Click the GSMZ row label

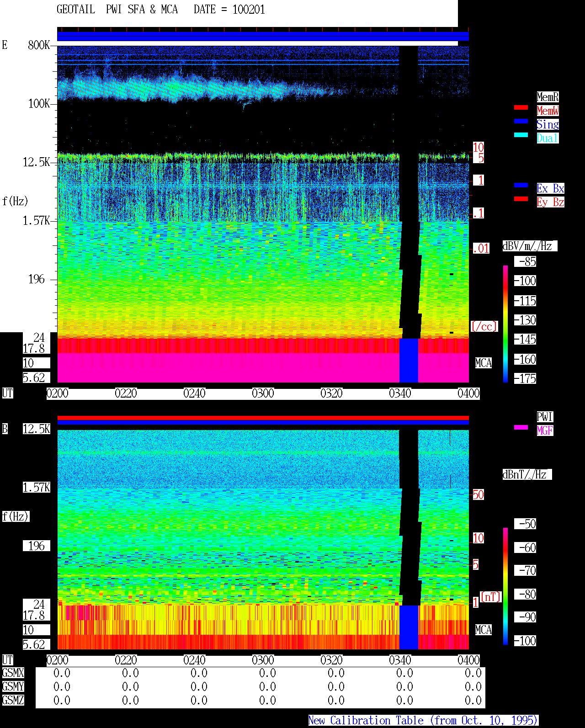pos(13,700)
